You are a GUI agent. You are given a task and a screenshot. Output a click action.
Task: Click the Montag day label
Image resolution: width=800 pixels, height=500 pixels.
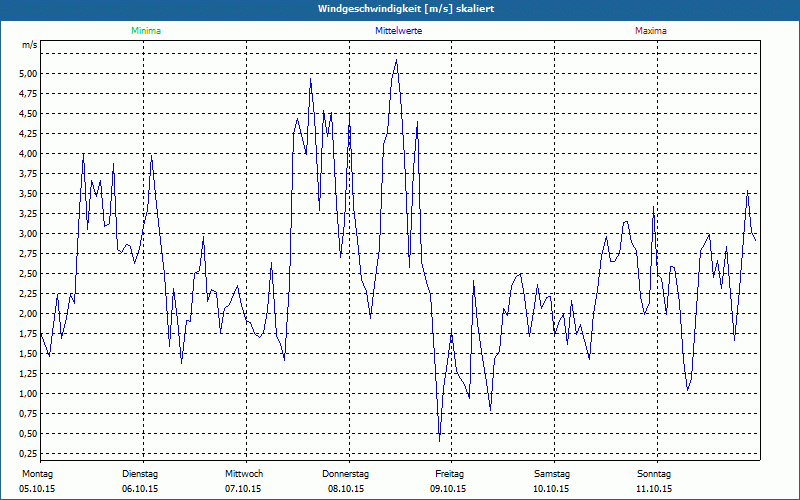click(37, 474)
